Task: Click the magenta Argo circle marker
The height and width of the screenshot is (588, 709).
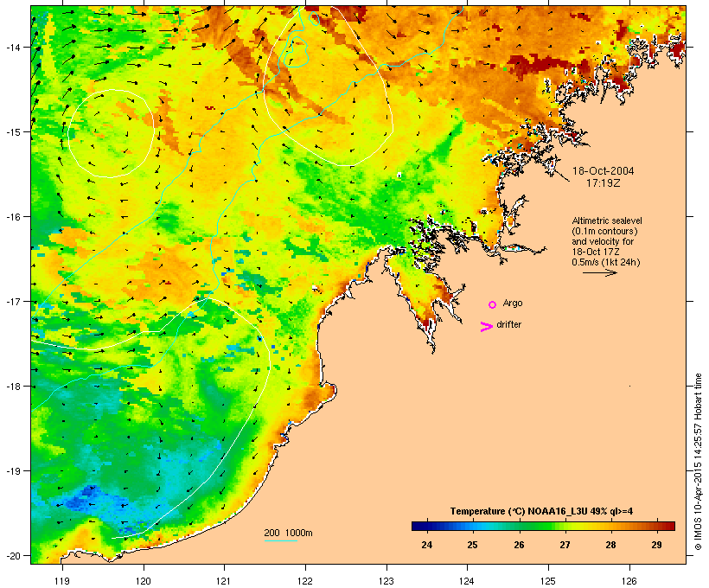Action: 493,304
